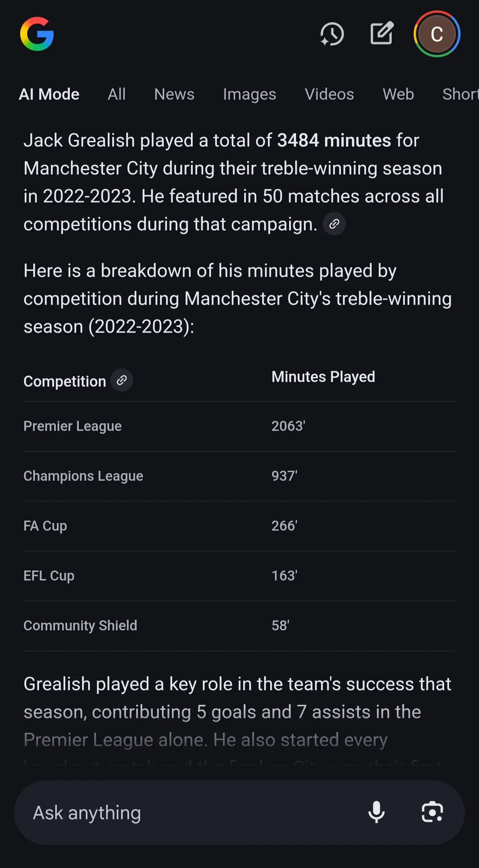Screen dimensions: 479x868
Task: Open the partially visible Short videos tab
Action: (460, 94)
